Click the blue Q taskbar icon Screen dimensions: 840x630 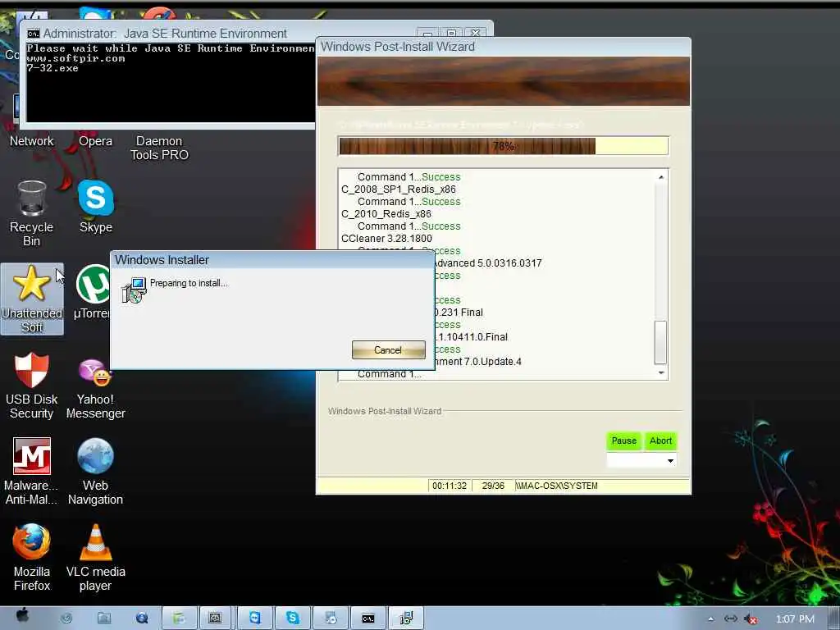click(142, 619)
